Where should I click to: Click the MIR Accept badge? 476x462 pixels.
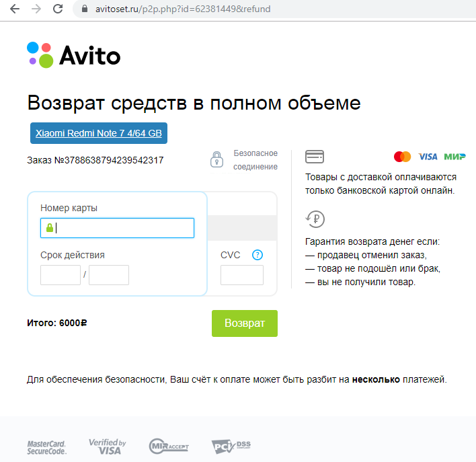[169, 447]
